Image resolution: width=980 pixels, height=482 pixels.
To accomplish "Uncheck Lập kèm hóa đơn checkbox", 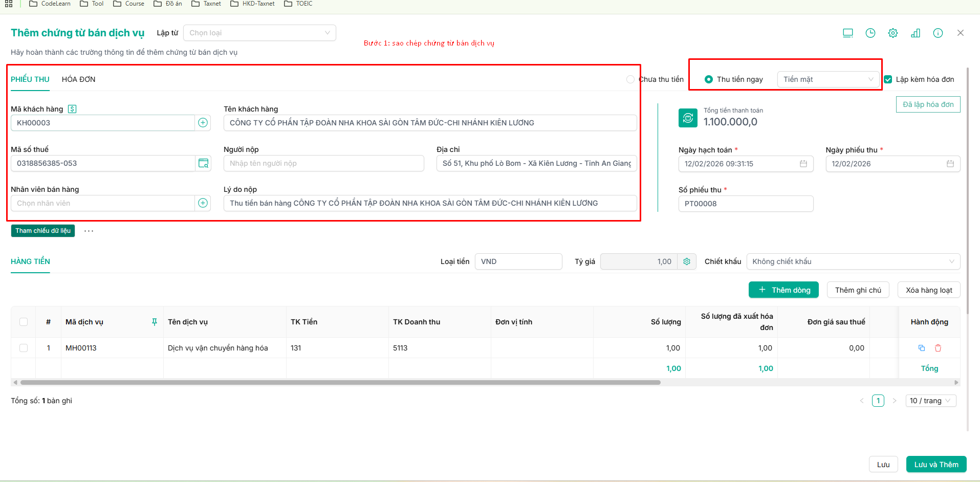I will 888,79.
